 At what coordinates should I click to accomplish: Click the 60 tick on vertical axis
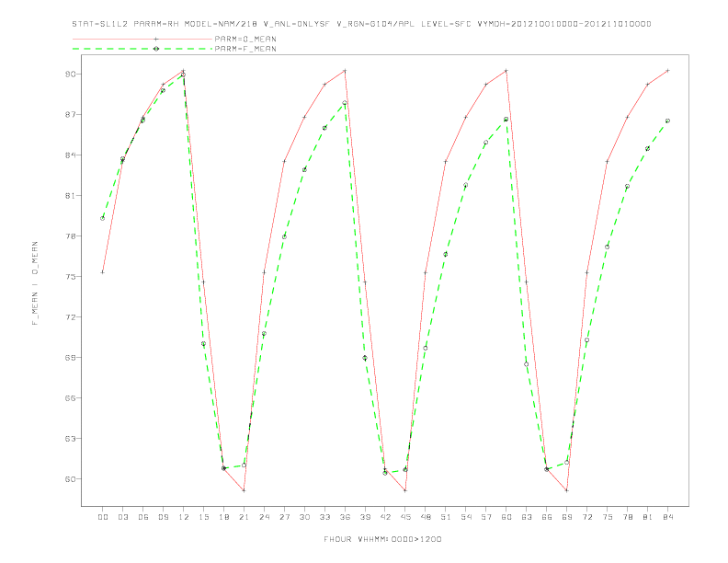coord(70,479)
